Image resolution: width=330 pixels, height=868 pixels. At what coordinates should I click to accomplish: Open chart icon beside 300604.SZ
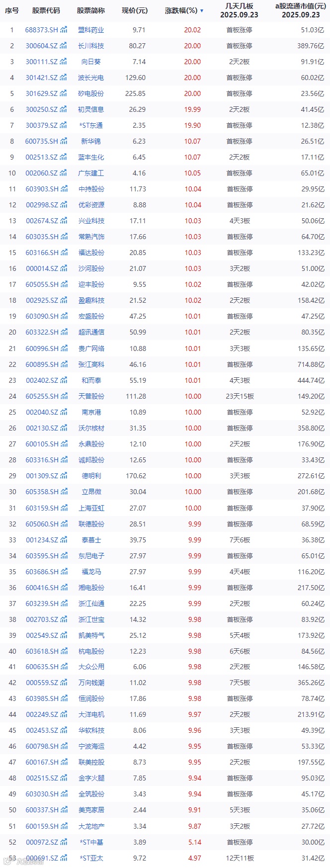[63, 46]
